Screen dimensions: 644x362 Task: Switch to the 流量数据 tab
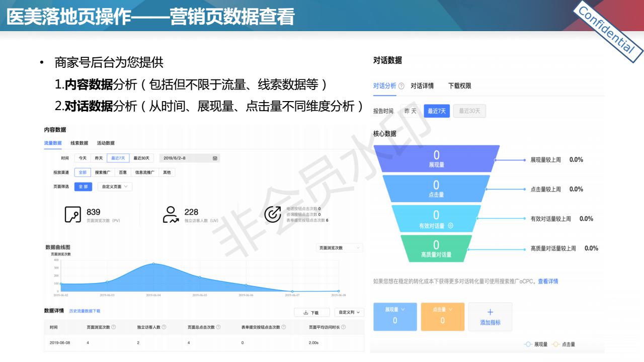[53, 143]
